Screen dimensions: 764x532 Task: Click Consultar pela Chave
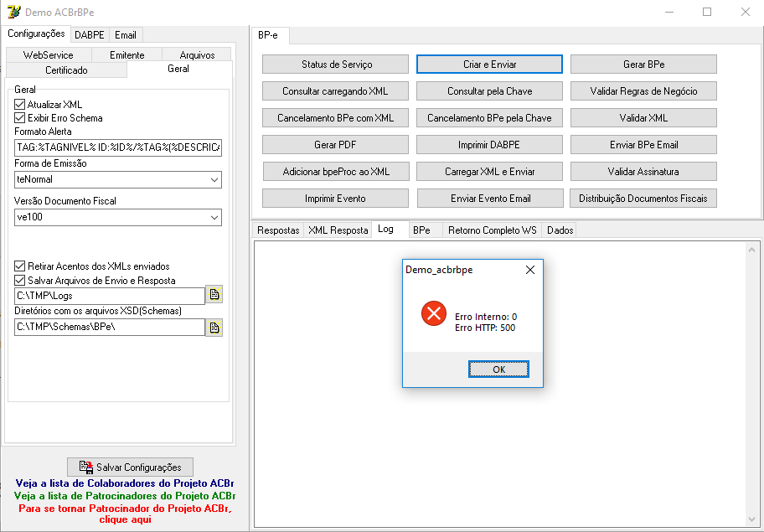pos(490,91)
